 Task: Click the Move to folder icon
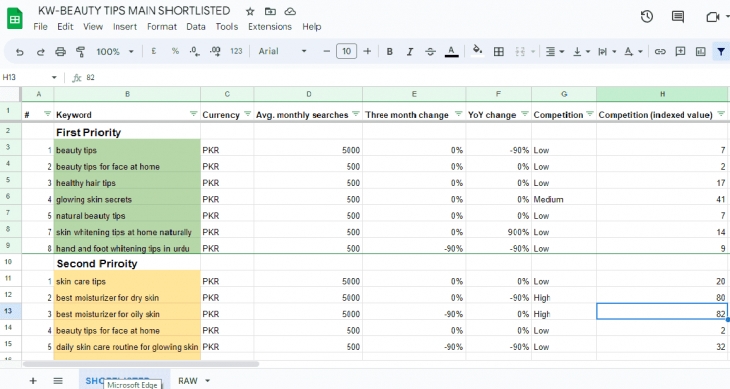coord(270,11)
